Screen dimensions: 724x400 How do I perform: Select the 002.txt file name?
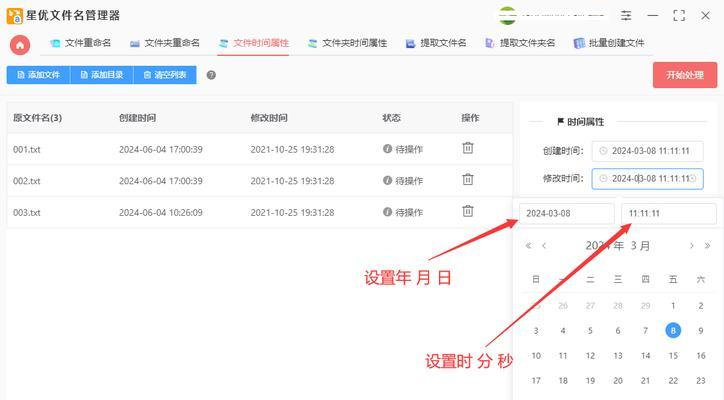[27, 181]
